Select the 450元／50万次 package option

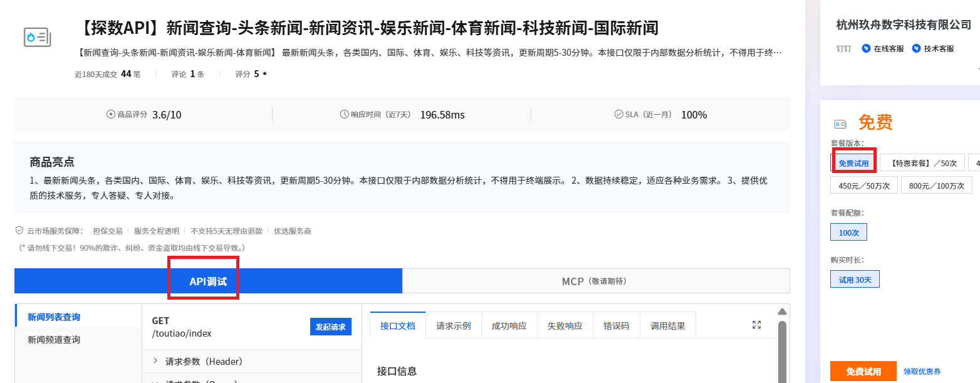864,185
